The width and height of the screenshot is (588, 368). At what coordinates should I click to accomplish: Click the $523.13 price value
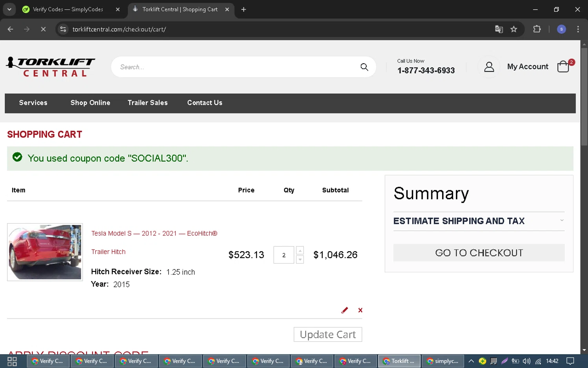[x=246, y=255]
